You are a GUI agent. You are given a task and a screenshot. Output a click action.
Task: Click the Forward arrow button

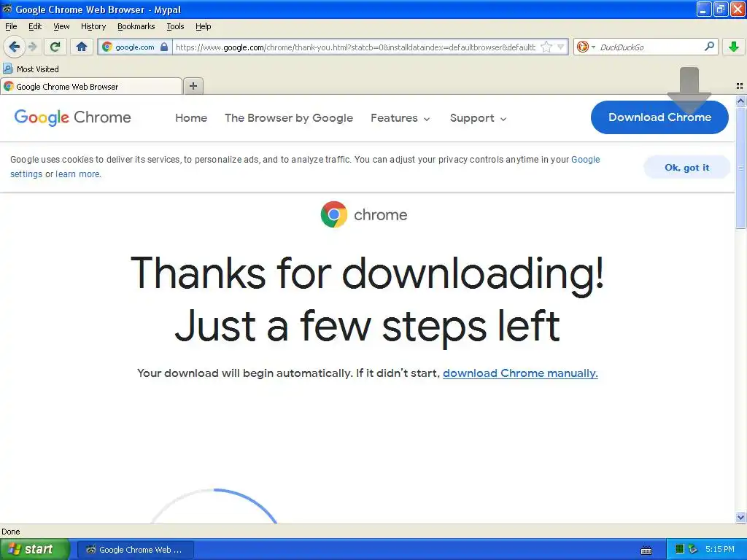click(x=32, y=47)
